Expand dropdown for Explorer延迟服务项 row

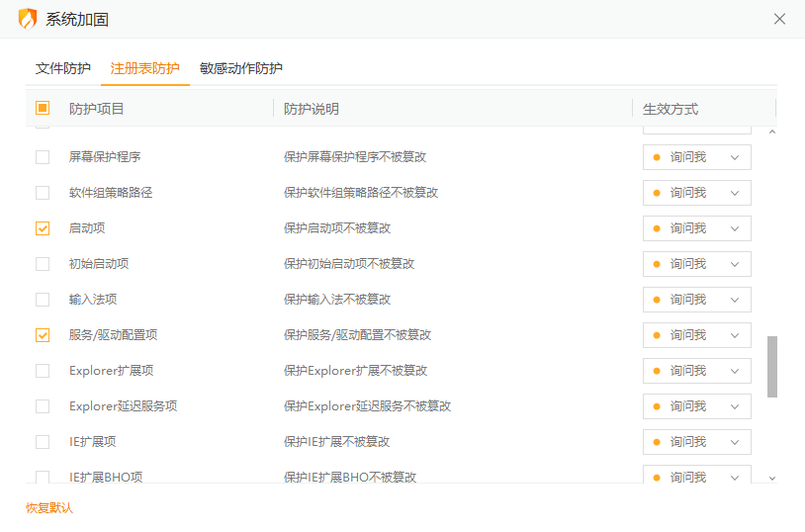(696, 406)
